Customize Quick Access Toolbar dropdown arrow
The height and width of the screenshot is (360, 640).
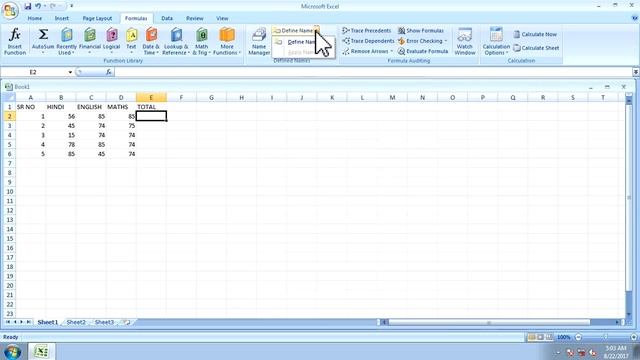(71, 6)
